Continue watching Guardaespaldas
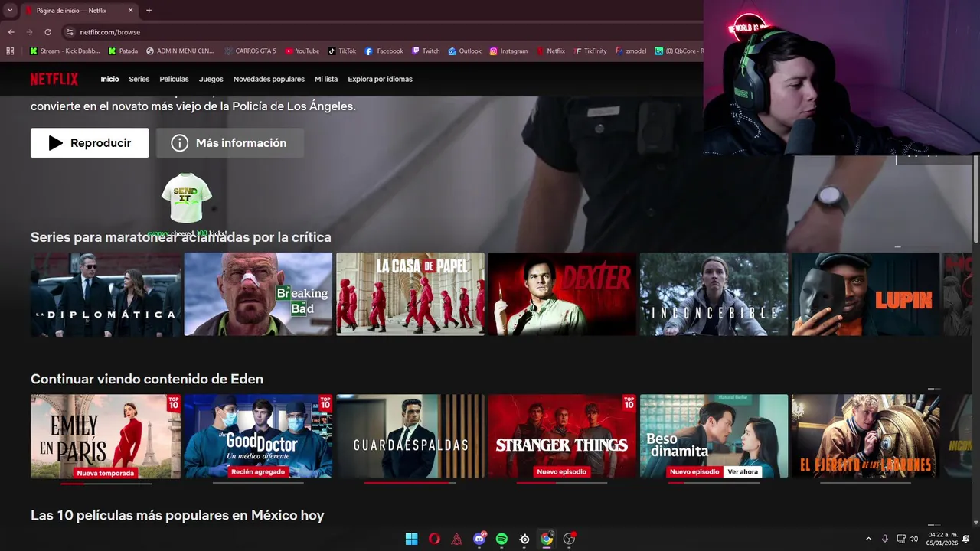 click(x=410, y=436)
